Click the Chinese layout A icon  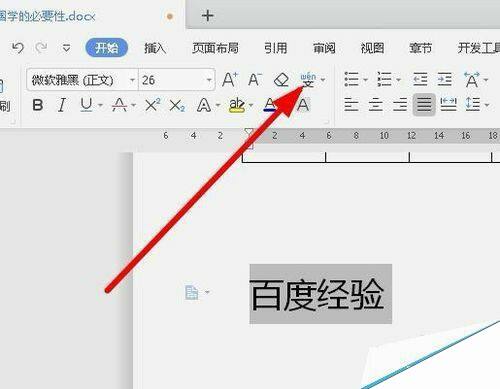[472, 80]
